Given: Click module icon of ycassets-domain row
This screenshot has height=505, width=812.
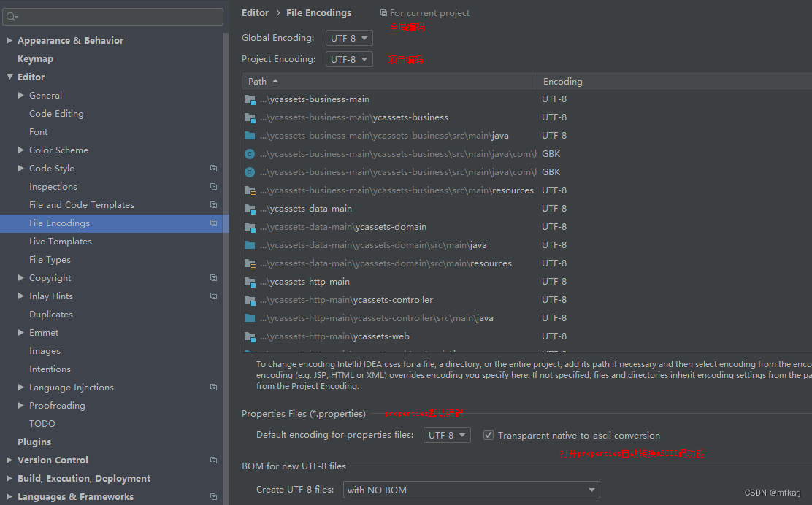Looking at the screenshot, I should click(x=250, y=227).
